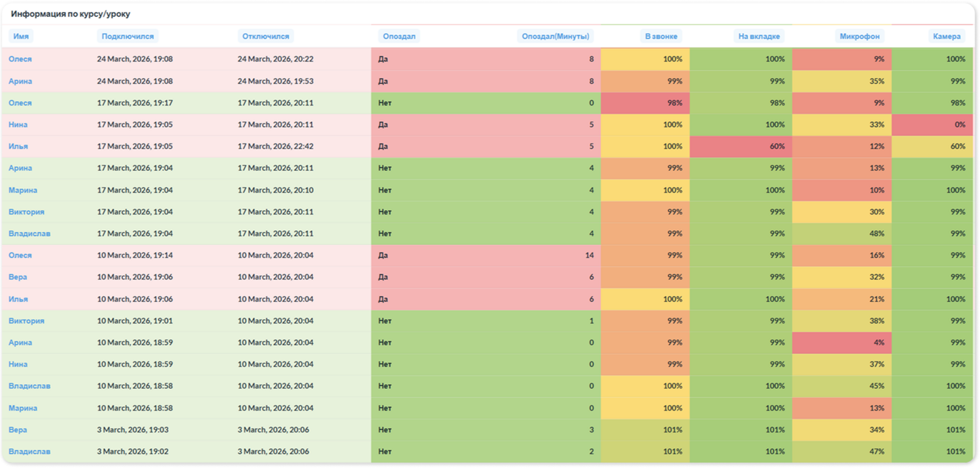Open Марина's 17 March name link
The height and width of the screenshot is (471, 980).
coord(23,190)
